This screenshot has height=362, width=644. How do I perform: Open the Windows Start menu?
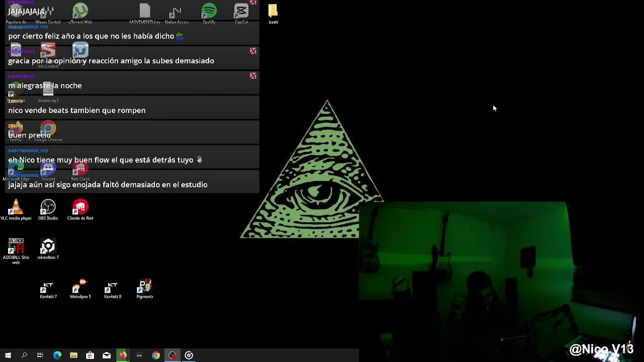(8, 355)
